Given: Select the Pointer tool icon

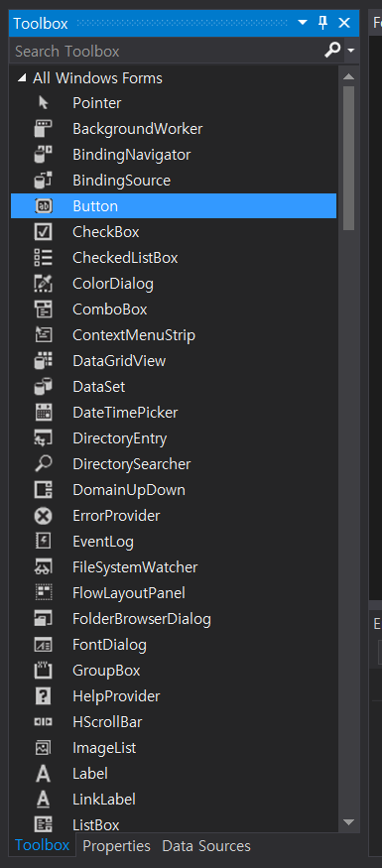Looking at the screenshot, I should point(44,103).
